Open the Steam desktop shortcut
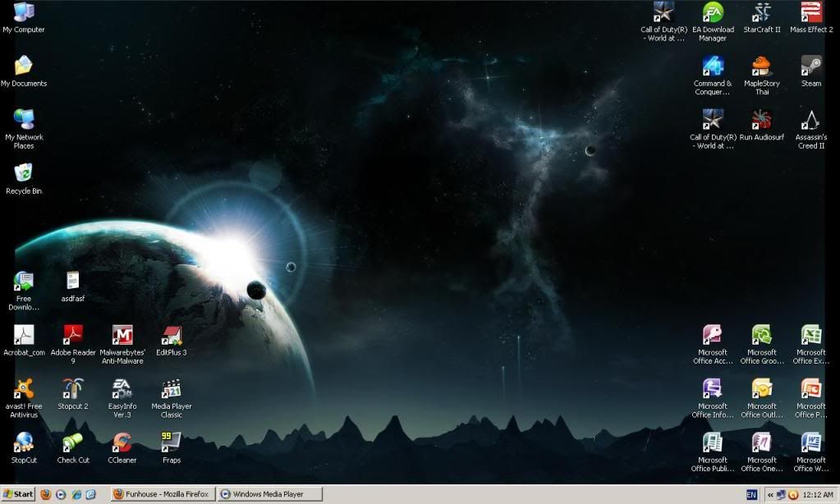 [811, 66]
